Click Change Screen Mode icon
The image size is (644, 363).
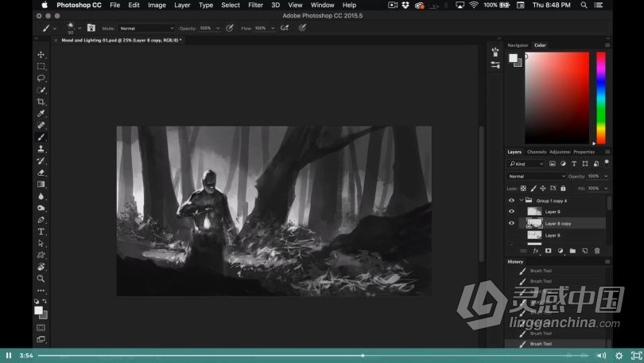tap(41, 339)
